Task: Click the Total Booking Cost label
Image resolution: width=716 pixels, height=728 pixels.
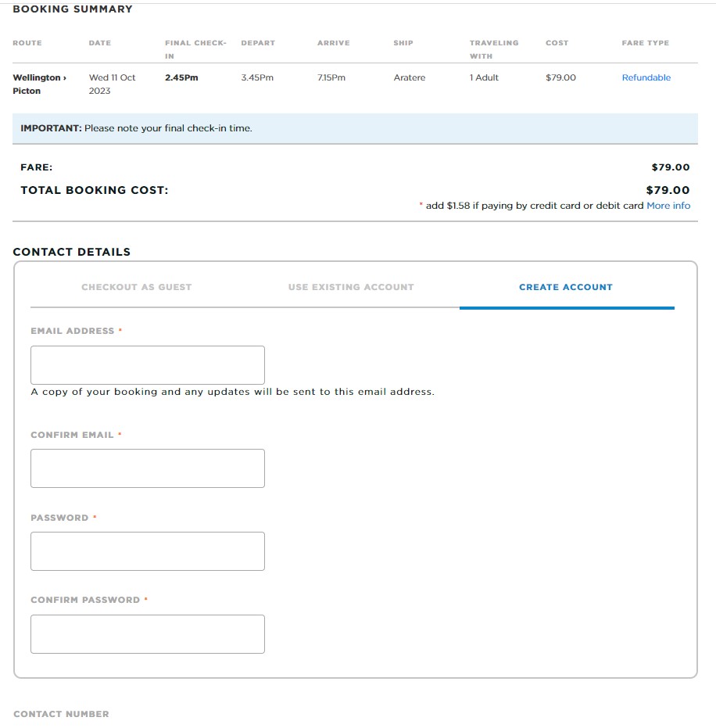Action: [x=95, y=190]
